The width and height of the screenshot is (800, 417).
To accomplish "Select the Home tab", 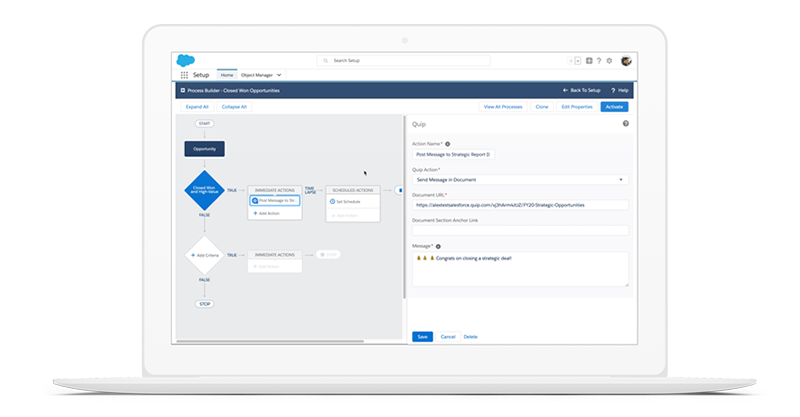I will tap(227, 75).
